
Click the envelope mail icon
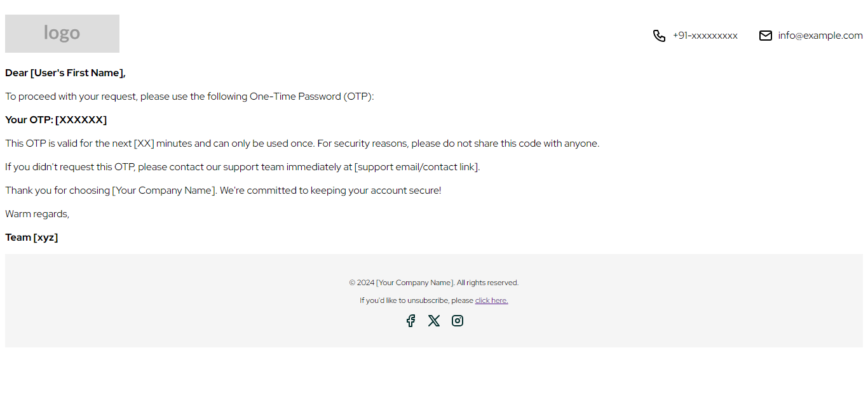[x=766, y=36]
